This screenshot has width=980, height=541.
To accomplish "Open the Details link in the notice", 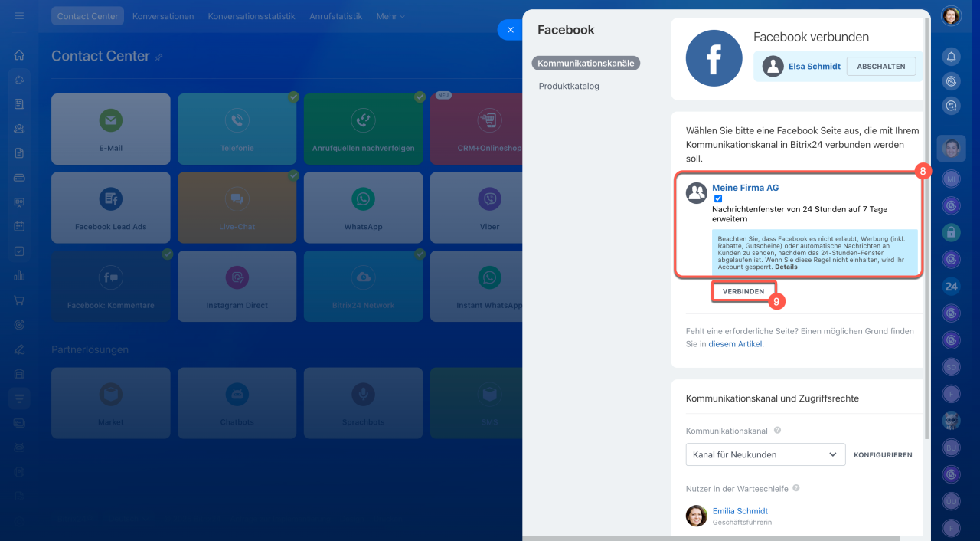I will coord(786,267).
